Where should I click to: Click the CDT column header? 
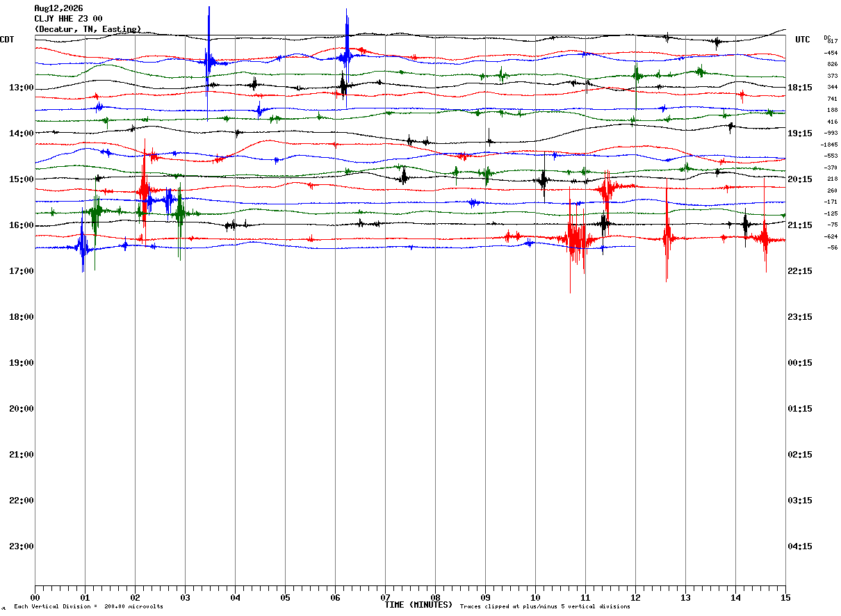point(7,40)
